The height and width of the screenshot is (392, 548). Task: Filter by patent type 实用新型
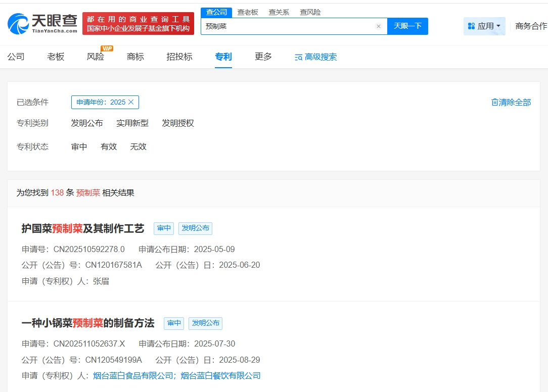coord(132,123)
